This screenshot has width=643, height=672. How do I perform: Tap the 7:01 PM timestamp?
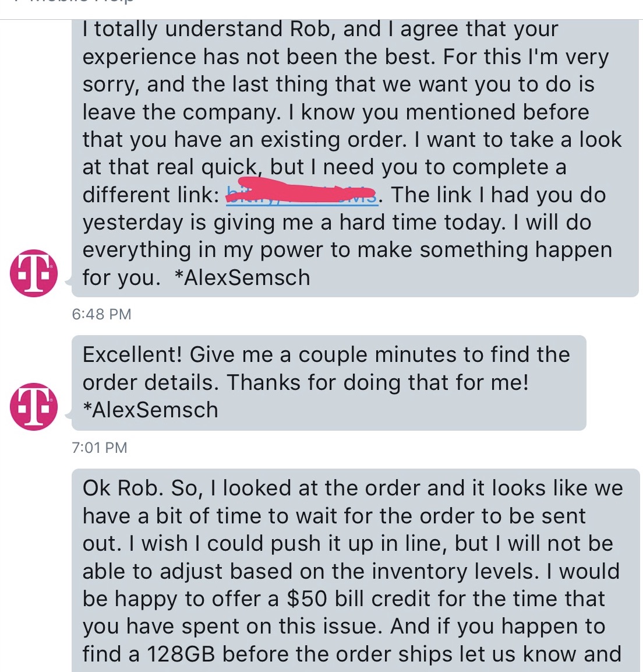click(100, 448)
